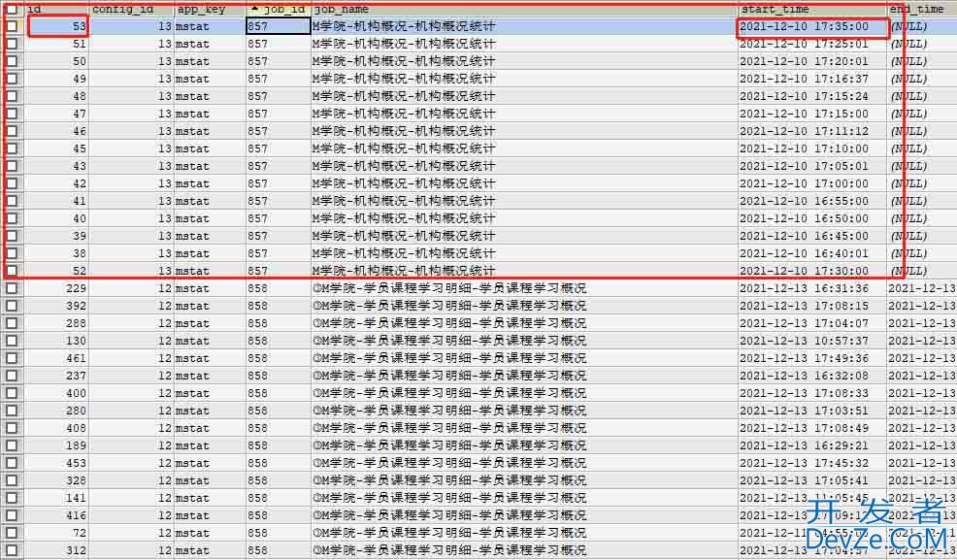The width and height of the screenshot is (957, 560).
Task: Click start_time 2021-12-10 17:16:37
Action: pos(811,79)
